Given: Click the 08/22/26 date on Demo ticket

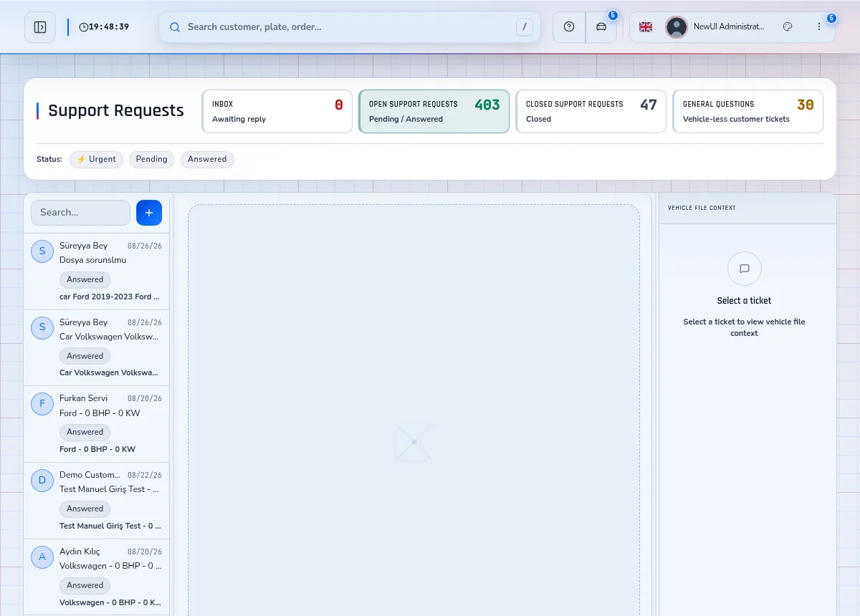Looking at the screenshot, I should tap(145, 475).
